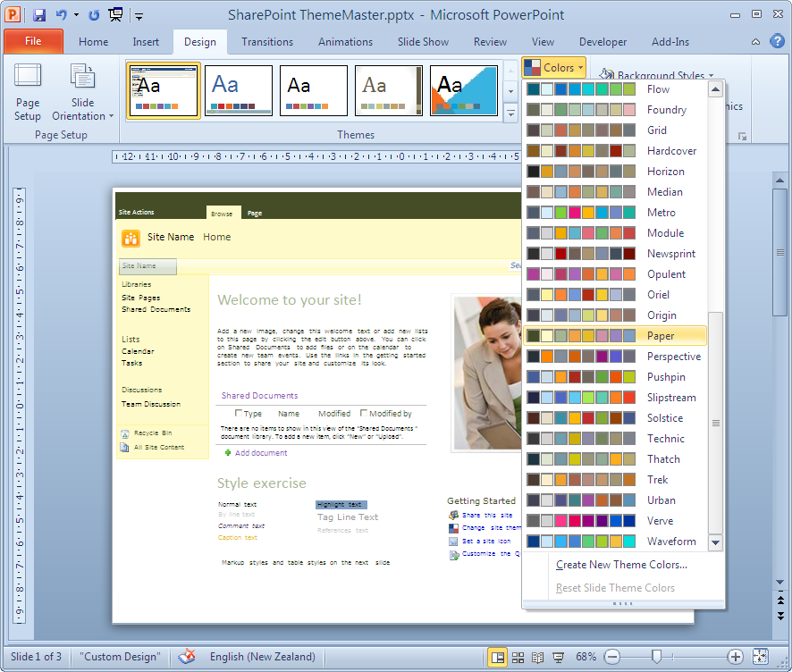Image resolution: width=792 pixels, height=672 pixels.
Task: Open the File tab
Action: tap(33, 41)
